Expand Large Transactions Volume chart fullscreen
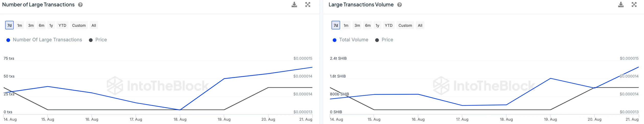Image resolution: width=644 pixels, height=124 pixels. (634, 5)
